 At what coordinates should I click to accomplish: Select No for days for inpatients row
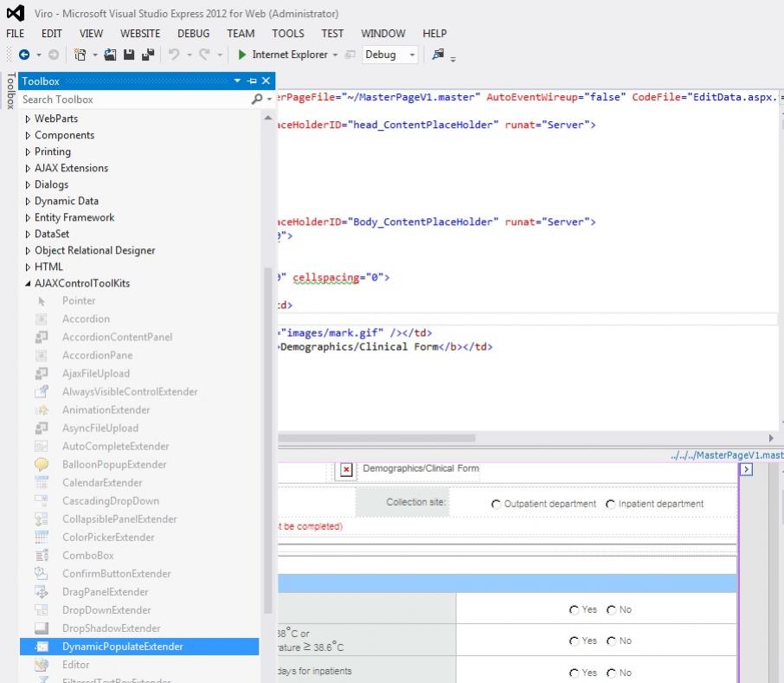pos(611,673)
